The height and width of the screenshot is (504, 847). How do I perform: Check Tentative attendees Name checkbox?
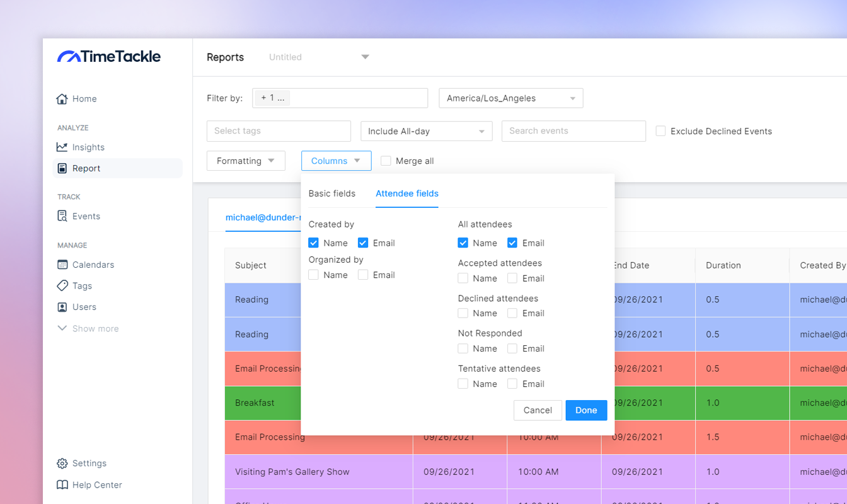463,384
